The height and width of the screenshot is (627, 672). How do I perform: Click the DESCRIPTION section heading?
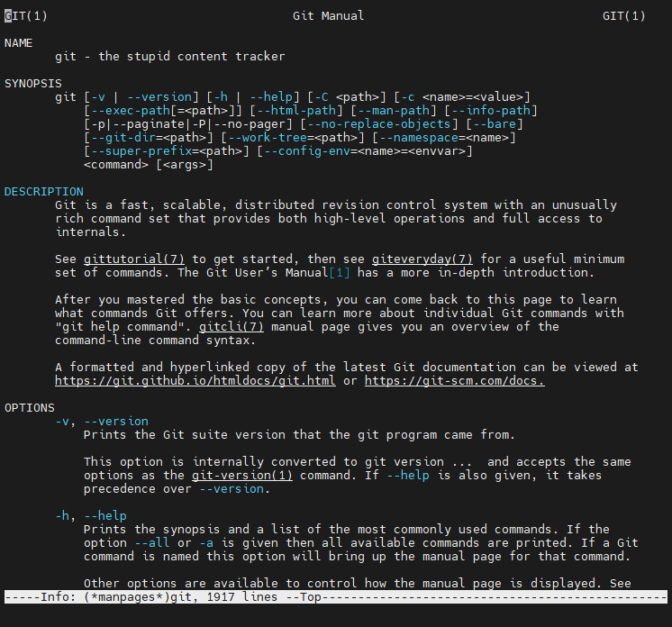(x=44, y=192)
